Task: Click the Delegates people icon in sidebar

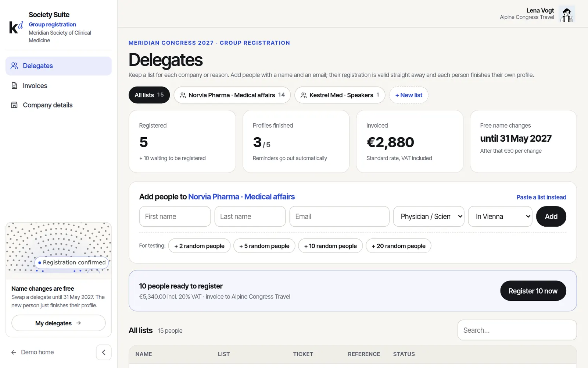Action: point(14,66)
